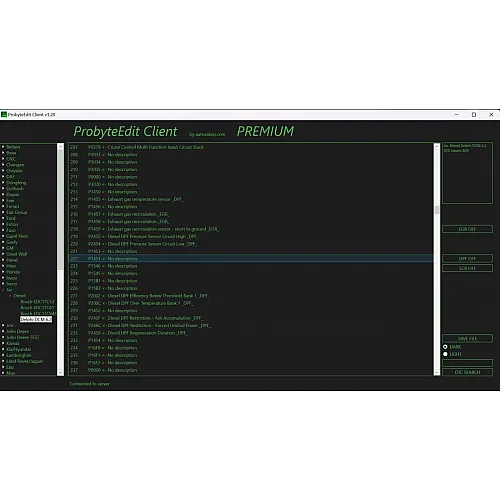Select the DARK theme radio button

click(445, 347)
